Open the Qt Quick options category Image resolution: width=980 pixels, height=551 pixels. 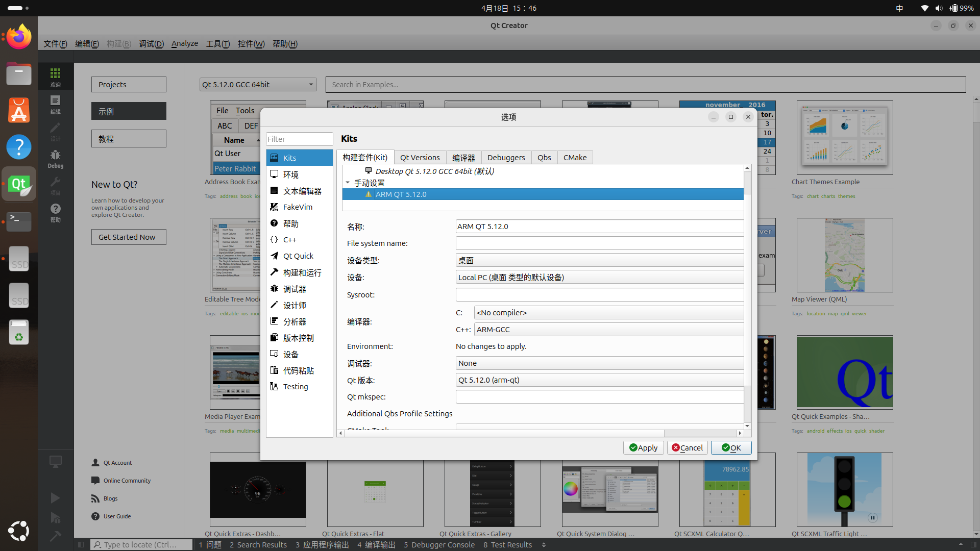[x=298, y=256]
